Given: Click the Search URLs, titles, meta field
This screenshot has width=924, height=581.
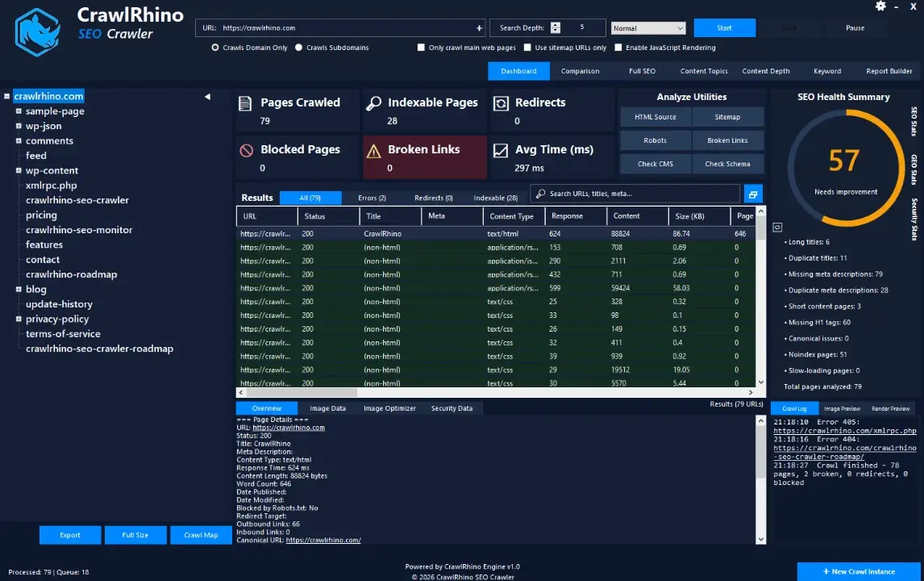Looking at the screenshot, I should pos(635,194).
